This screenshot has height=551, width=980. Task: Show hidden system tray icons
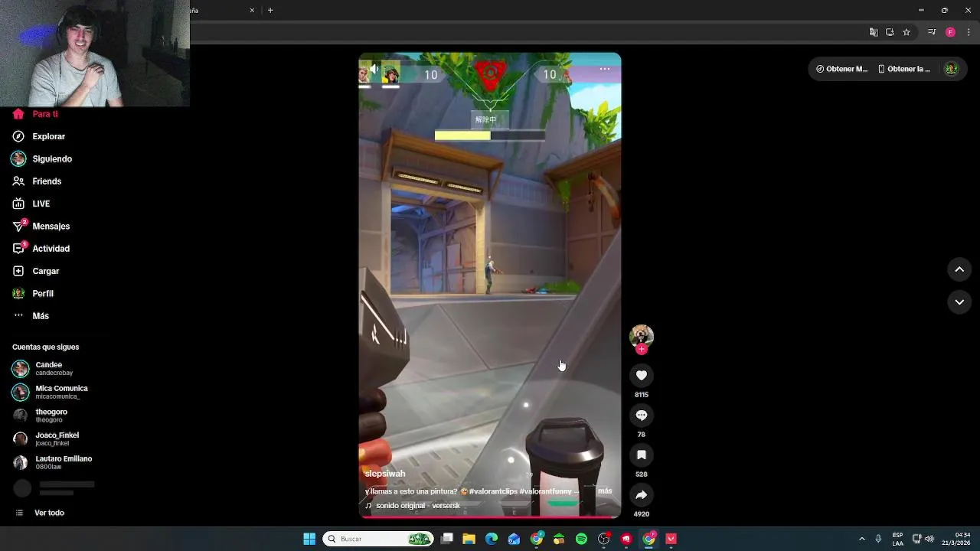pyautogui.click(x=861, y=539)
